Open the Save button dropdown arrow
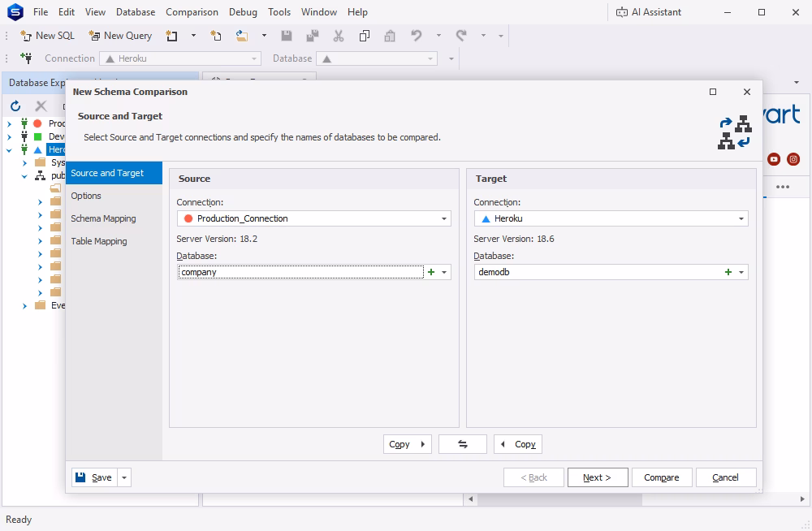The width and height of the screenshot is (812, 531). point(124,477)
